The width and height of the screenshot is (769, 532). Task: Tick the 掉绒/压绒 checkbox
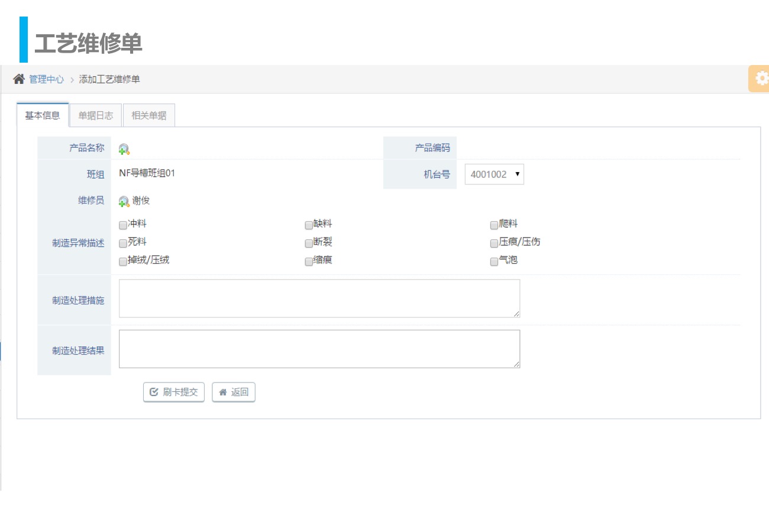click(x=123, y=262)
